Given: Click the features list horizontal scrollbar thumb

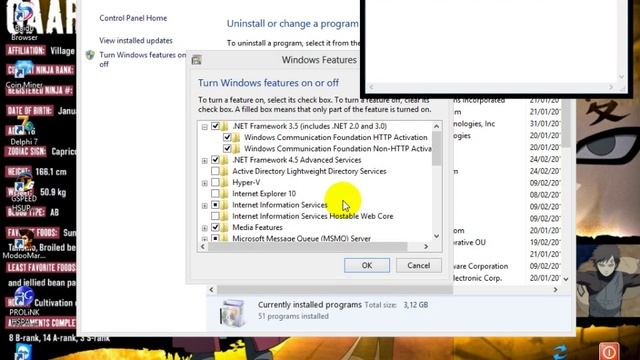Looking at the screenshot, I should pos(308,247).
